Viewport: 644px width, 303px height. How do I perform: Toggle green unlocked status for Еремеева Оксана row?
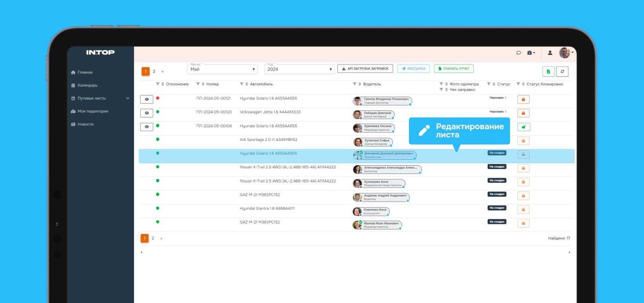click(x=523, y=127)
